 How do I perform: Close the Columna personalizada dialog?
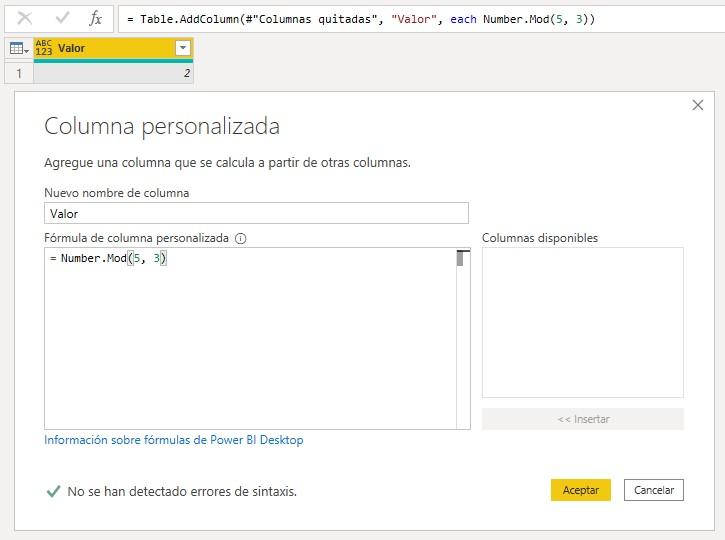(x=698, y=105)
